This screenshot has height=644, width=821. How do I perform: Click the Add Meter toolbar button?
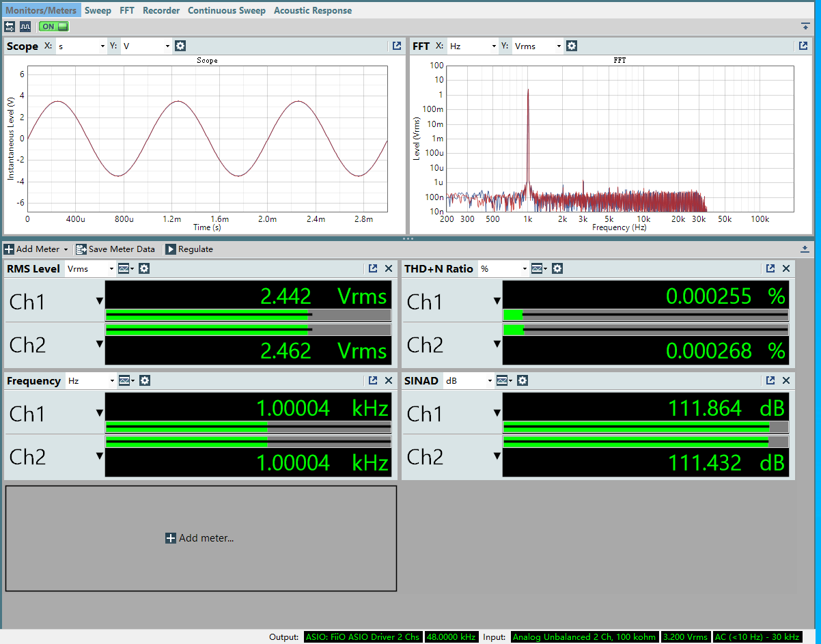(36, 249)
